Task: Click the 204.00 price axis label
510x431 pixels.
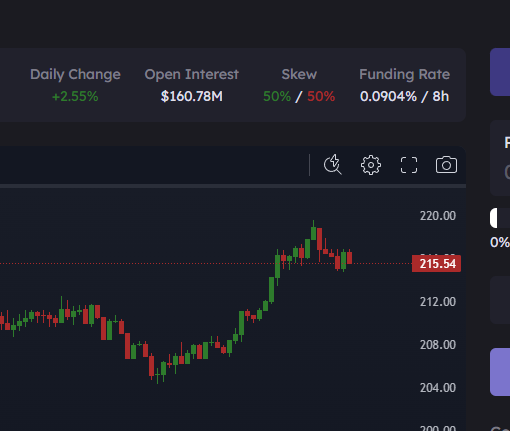Action: 438,388
